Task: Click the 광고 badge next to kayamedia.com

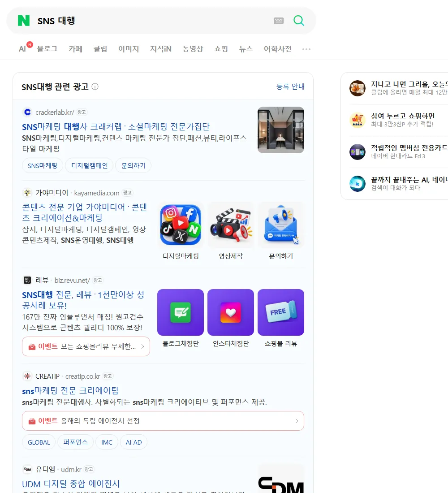Action: (127, 192)
